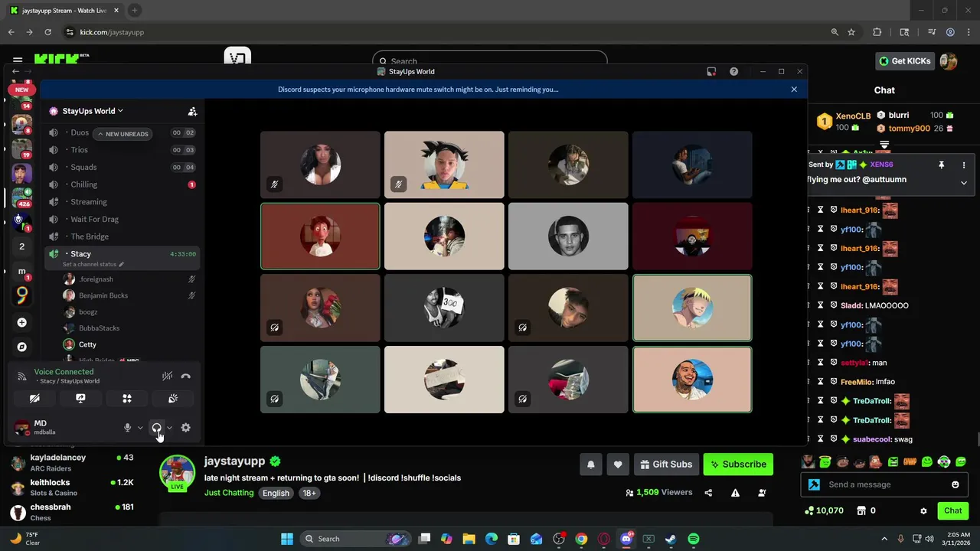The width and height of the screenshot is (980, 551).
Task: Join the Trios voice channel
Action: coord(122,150)
